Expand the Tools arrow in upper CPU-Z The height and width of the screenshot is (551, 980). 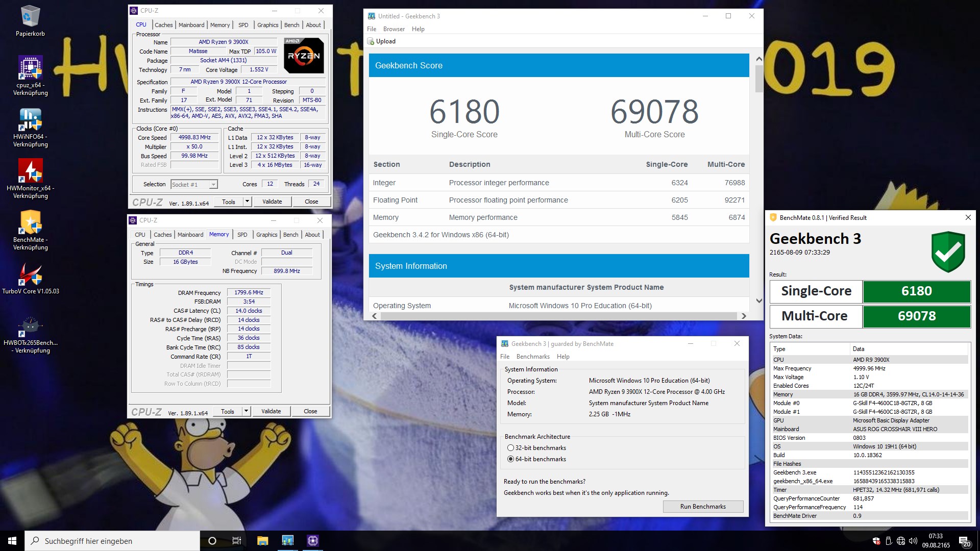pyautogui.click(x=247, y=202)
